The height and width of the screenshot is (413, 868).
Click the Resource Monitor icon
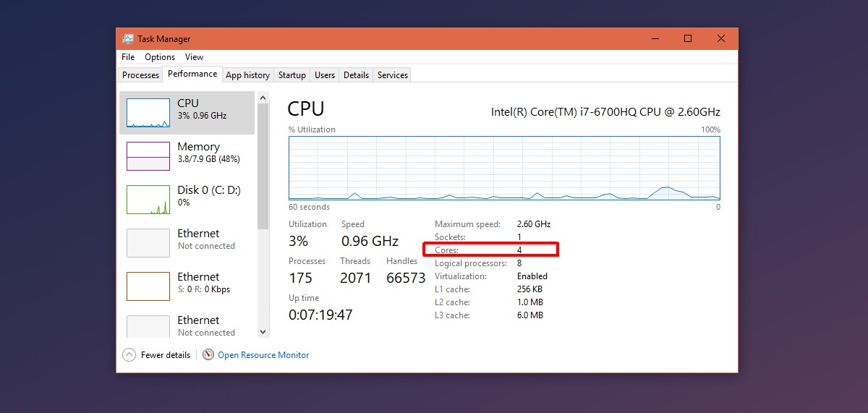[208, 355]
